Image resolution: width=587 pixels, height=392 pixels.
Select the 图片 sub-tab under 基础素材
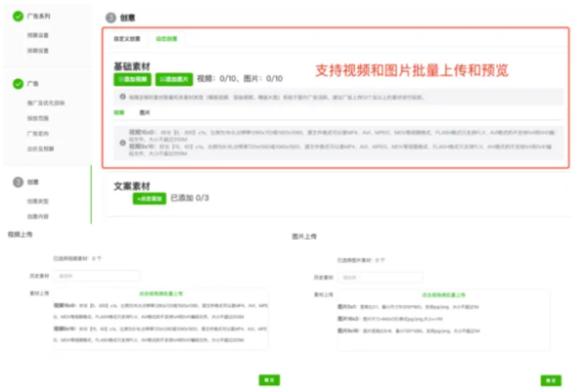145,112
